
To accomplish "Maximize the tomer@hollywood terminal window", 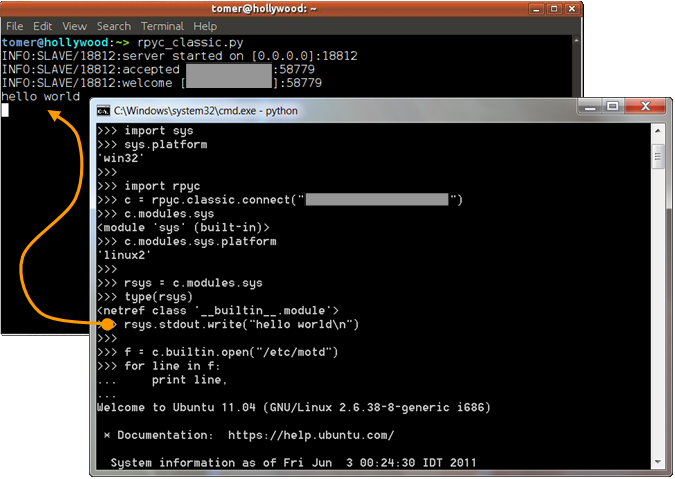I will (554, 9).
